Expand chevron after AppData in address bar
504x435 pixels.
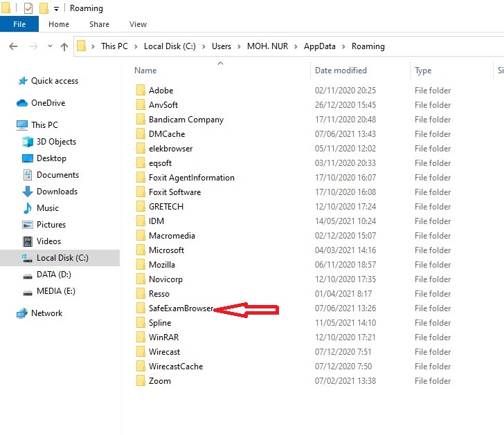tap(343, 46)
